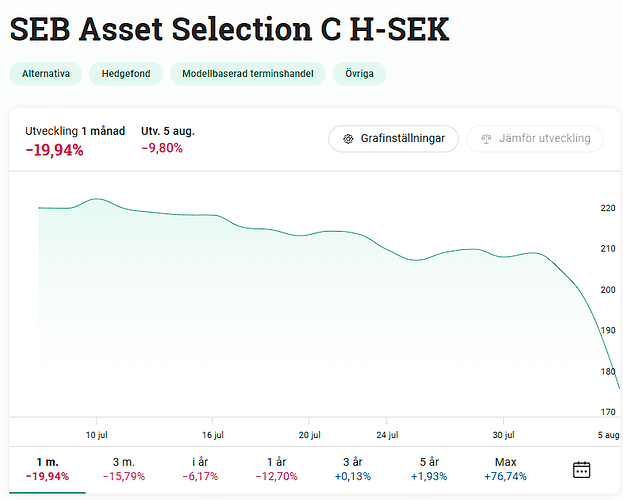Select the Max period tab
Viewport: 623px width, 500px height.
point(506,469)
